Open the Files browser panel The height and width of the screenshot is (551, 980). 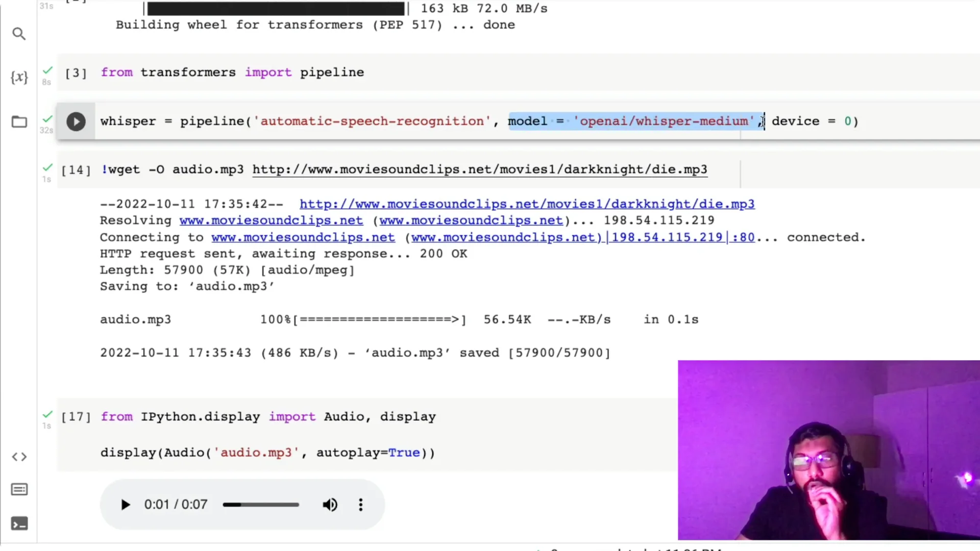coord(19,122)
